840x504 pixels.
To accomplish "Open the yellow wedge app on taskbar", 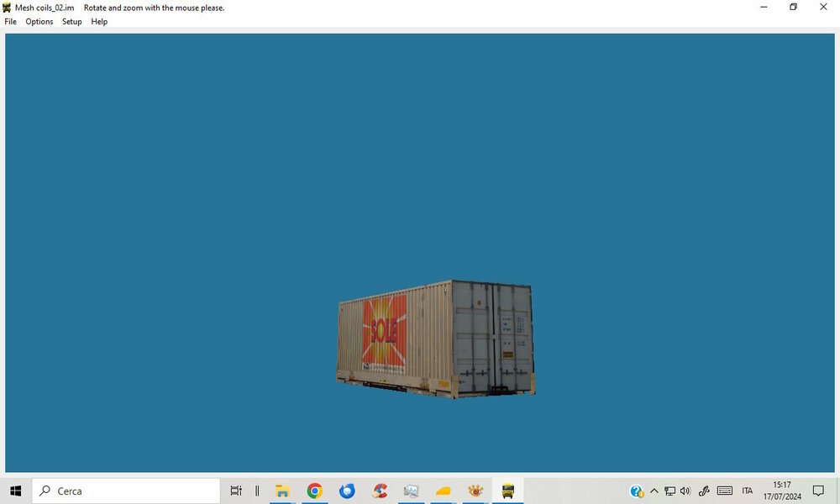I will 443,491.
